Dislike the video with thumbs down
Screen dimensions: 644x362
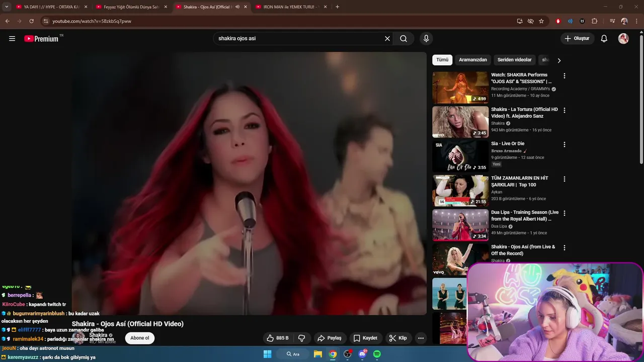pyautogui.click(x=302, y=338)
